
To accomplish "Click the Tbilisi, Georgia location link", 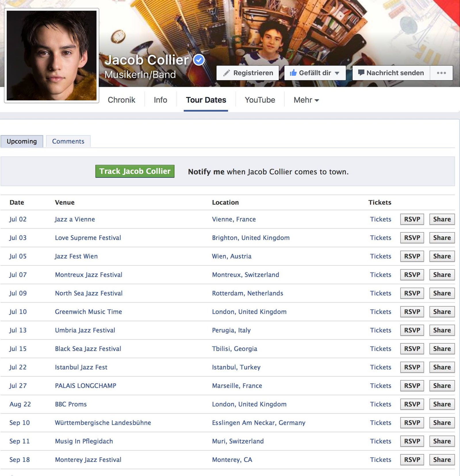I will coord(234,349).
